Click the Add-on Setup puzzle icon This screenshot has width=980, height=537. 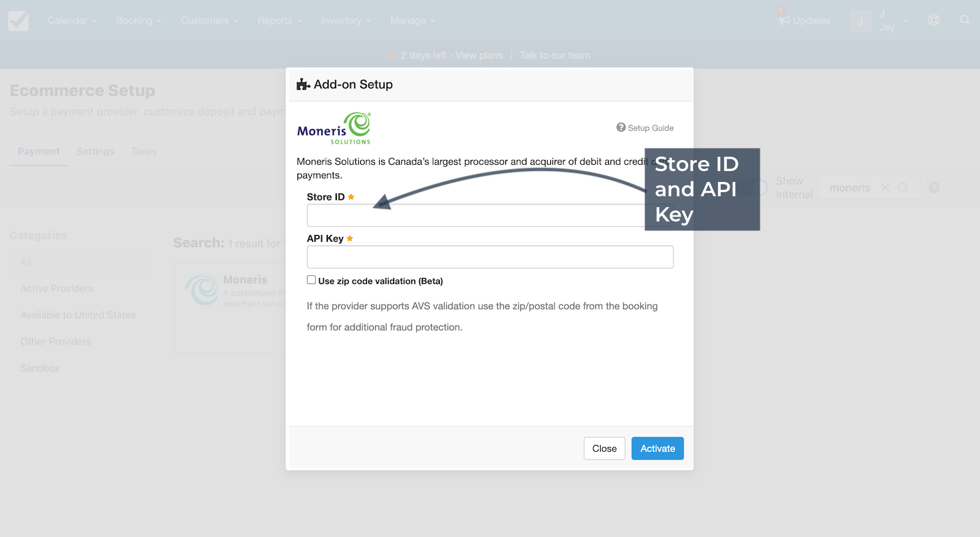tap(303, 85)
